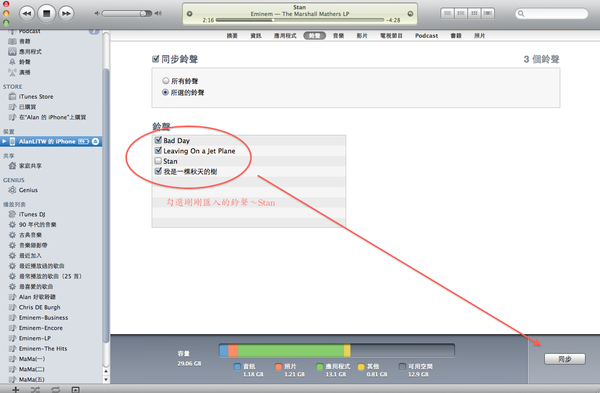
Task: Click the blue 音訊 audio legend swatch
Action: [x=237, y=367]
